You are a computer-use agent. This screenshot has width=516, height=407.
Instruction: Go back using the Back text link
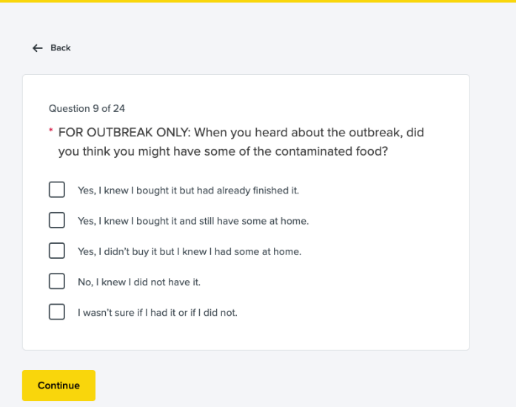pos(60,48)
